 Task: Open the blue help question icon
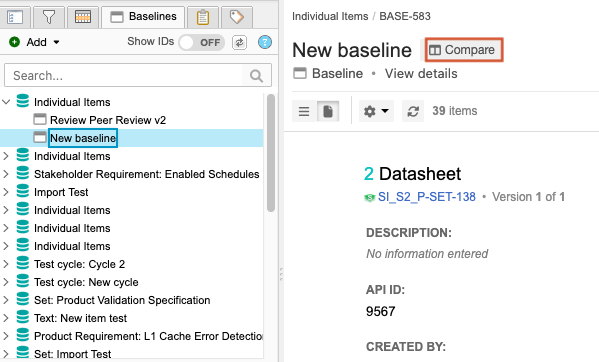[265, 42]
